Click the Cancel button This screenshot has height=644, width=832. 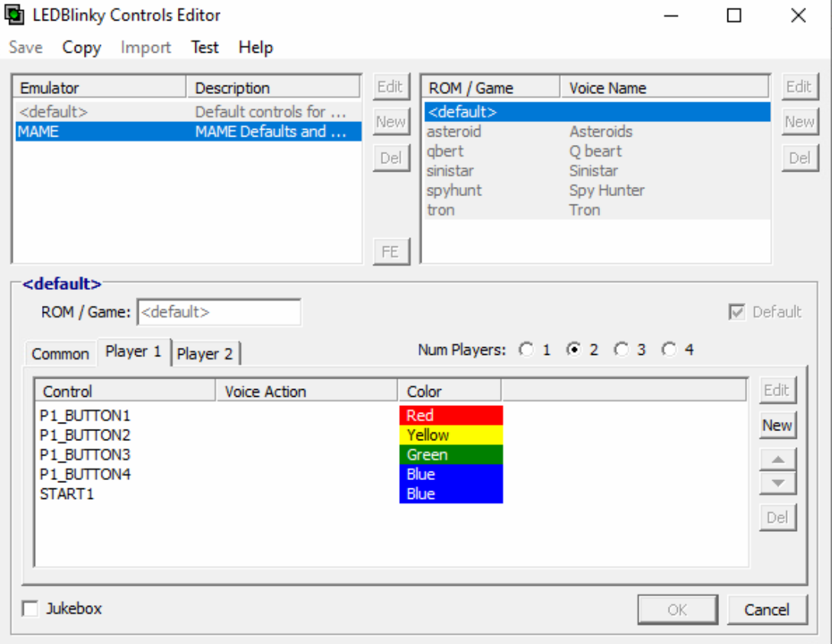766,610
